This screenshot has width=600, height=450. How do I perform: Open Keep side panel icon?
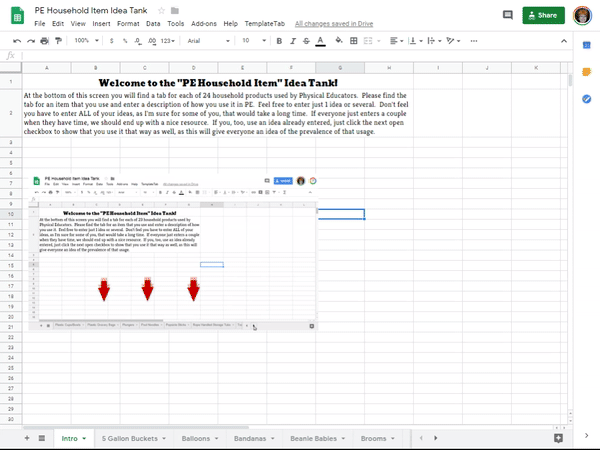[x=587, y=72]
